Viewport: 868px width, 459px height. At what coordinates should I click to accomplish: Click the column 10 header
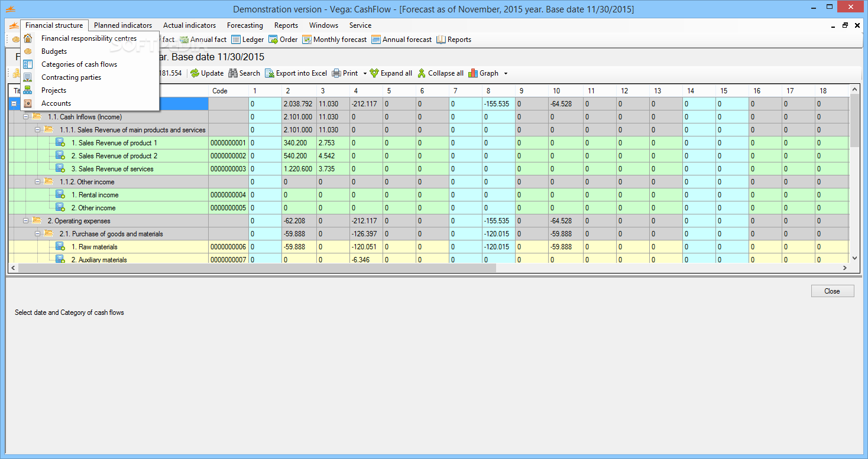click(x=566, y=91)
